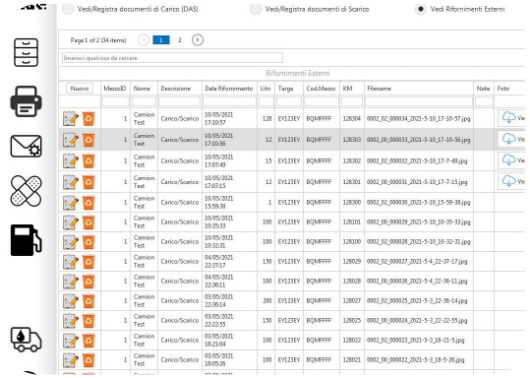Sort by the Litri column header
Viewport: 530px width, 378px height.
[265, 88]
